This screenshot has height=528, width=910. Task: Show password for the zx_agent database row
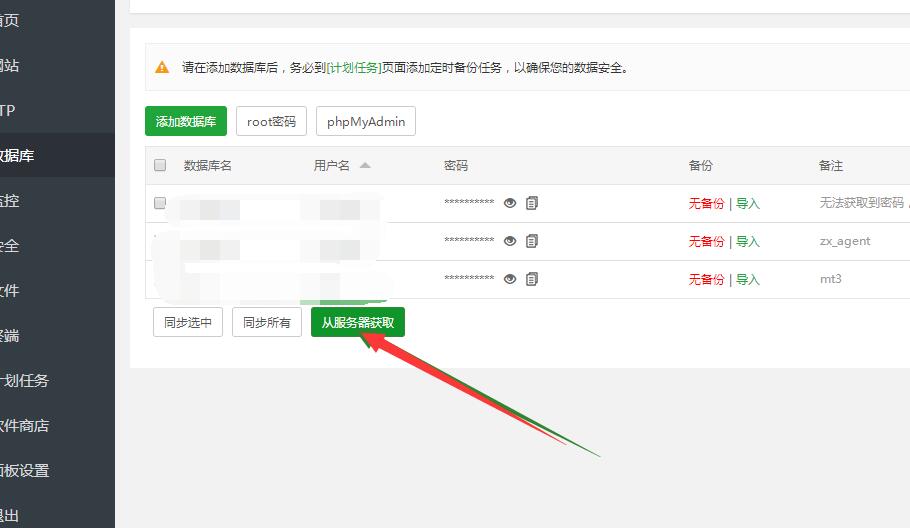pos(510,241)
